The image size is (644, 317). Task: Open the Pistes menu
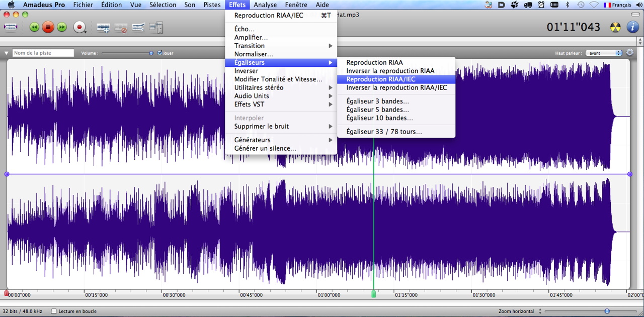point(212,5)
